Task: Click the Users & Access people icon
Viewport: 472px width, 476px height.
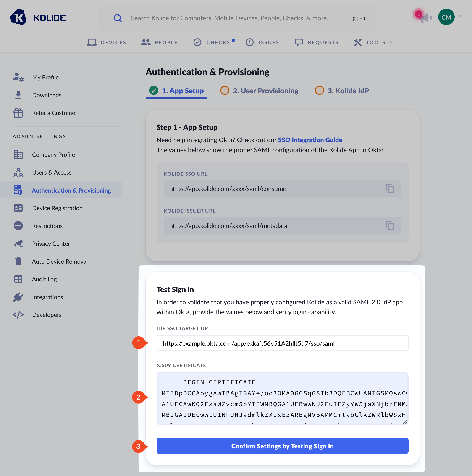Action: tap(18, 173)
